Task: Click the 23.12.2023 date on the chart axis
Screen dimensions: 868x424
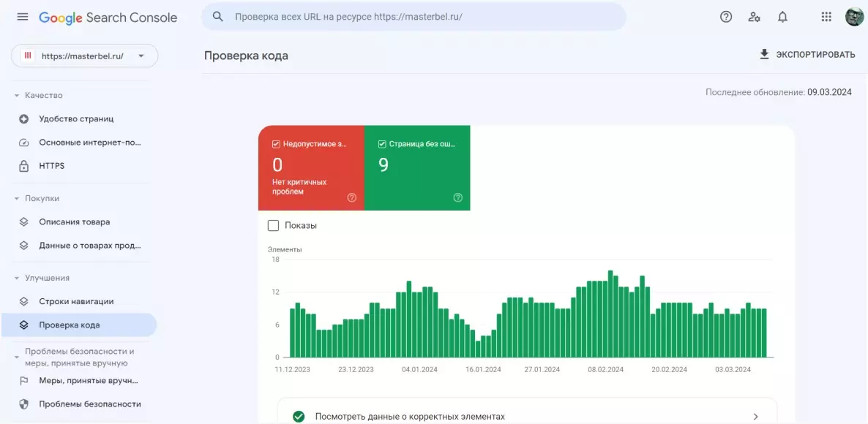Action: pyautogui.click(x=356, y=370)
